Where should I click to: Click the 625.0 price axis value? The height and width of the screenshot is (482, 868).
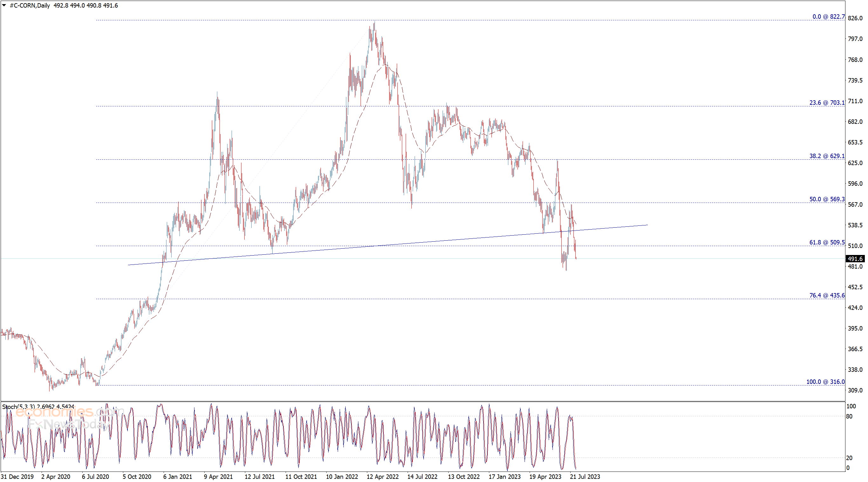point(855,163)
